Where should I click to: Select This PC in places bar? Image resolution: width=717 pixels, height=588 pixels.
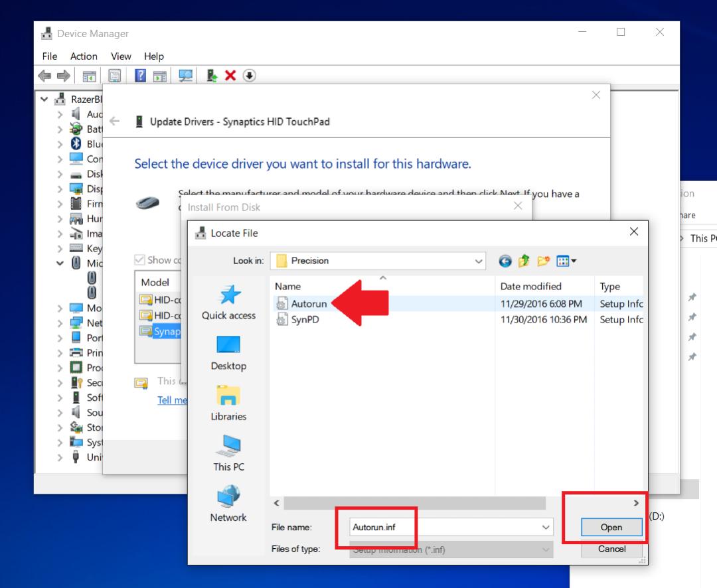point(228,454)
